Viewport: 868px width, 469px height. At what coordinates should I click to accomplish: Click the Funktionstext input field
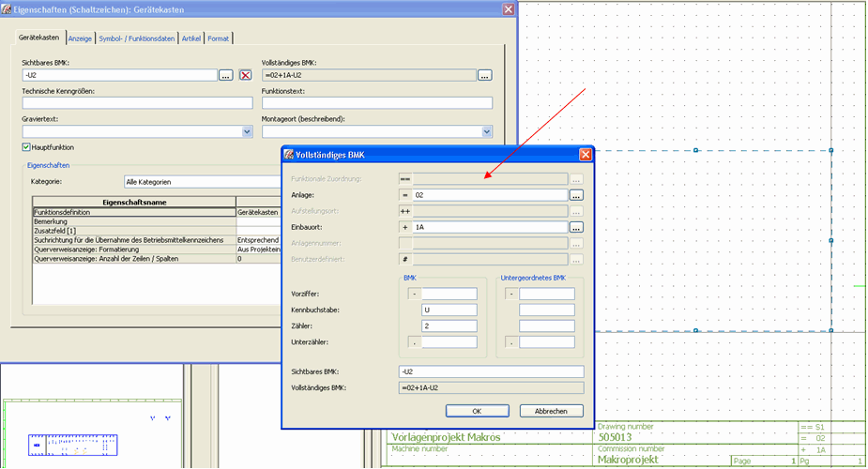tap(377, 103)
